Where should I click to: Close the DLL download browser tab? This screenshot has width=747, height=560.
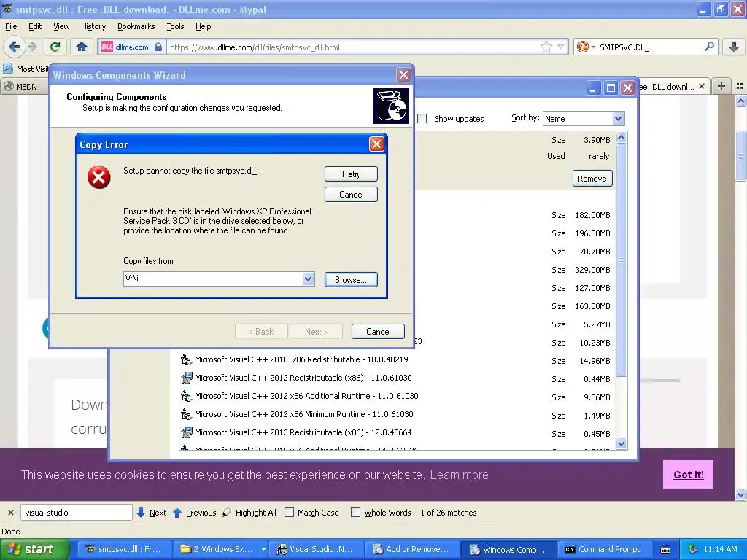pos(701,86)
